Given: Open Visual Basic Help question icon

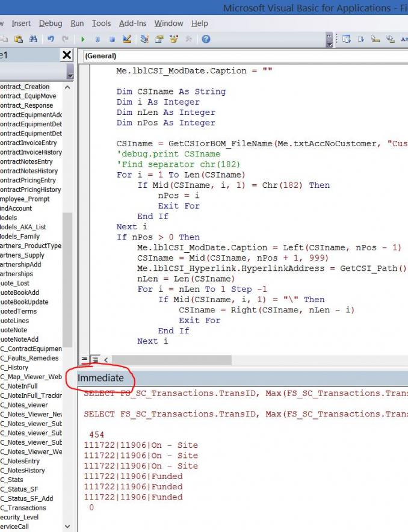Looking at the screenshot, I should click(206, 39).
